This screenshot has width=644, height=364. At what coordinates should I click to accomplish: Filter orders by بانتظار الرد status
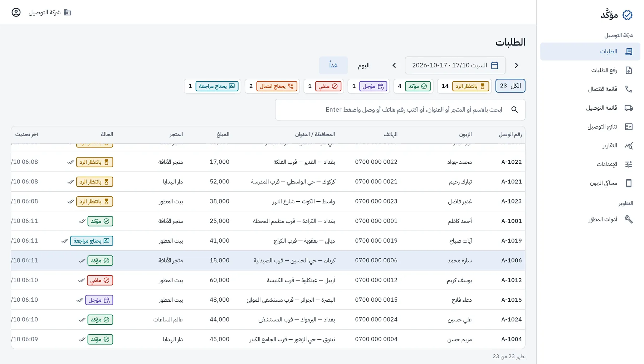tap(465, 86)
